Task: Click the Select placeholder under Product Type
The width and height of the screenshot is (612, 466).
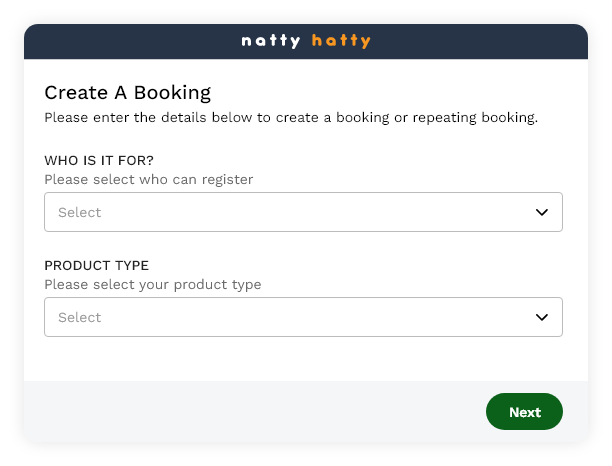Action: (80, 317)
